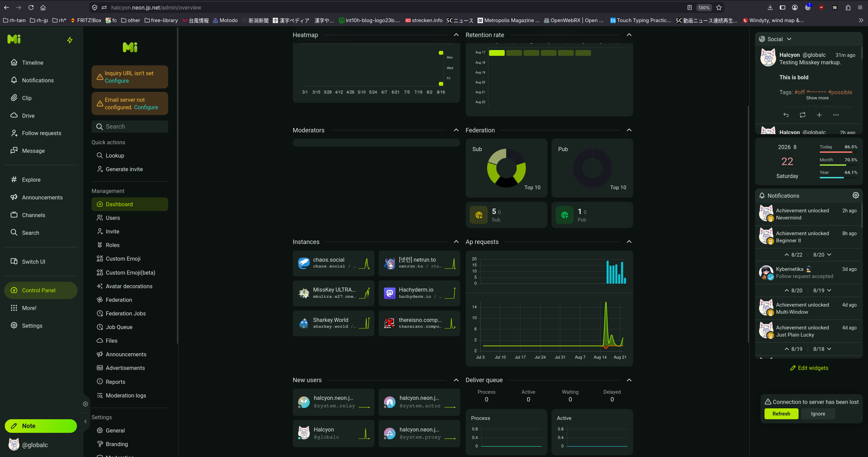Reply to Halcyon's Testing Misskey markup note
Viewport: 868px width, 457px height.
point(786,115)
